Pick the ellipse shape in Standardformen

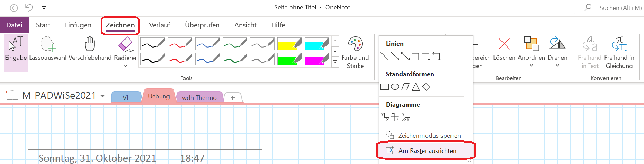point(395,87)
